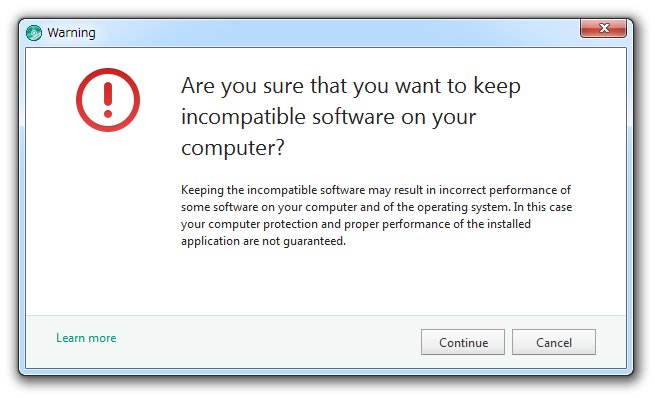Screen dimensions: 655x398
Task: Click the heading word "computer?"
Action: tap(233, 148)
